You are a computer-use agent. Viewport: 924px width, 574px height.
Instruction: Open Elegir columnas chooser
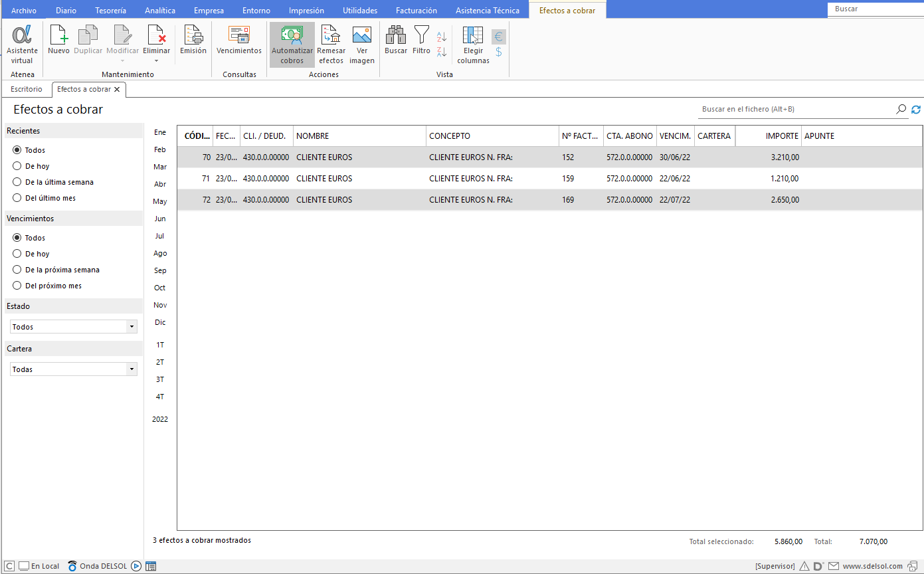(x=473, y=45)
